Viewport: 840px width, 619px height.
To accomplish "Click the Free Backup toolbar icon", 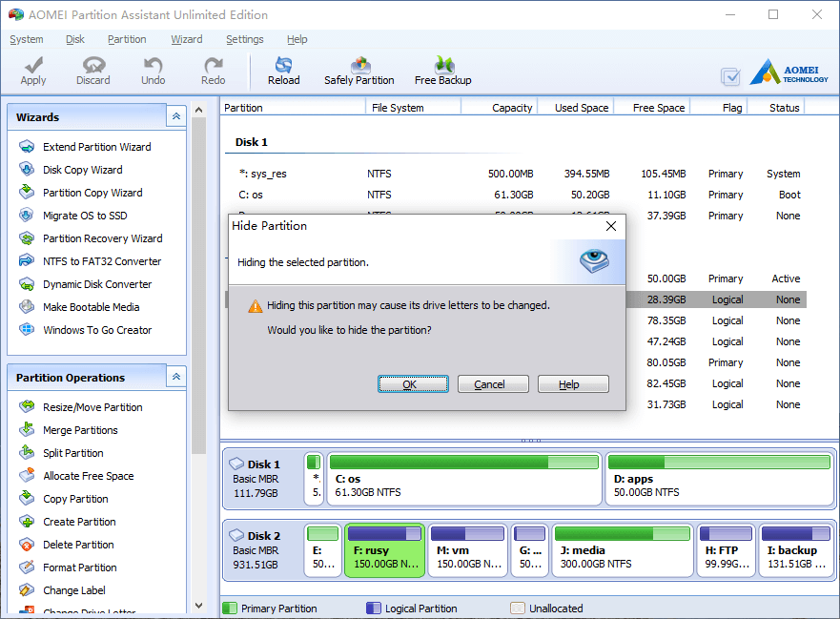I will click(x=443, y=71).
